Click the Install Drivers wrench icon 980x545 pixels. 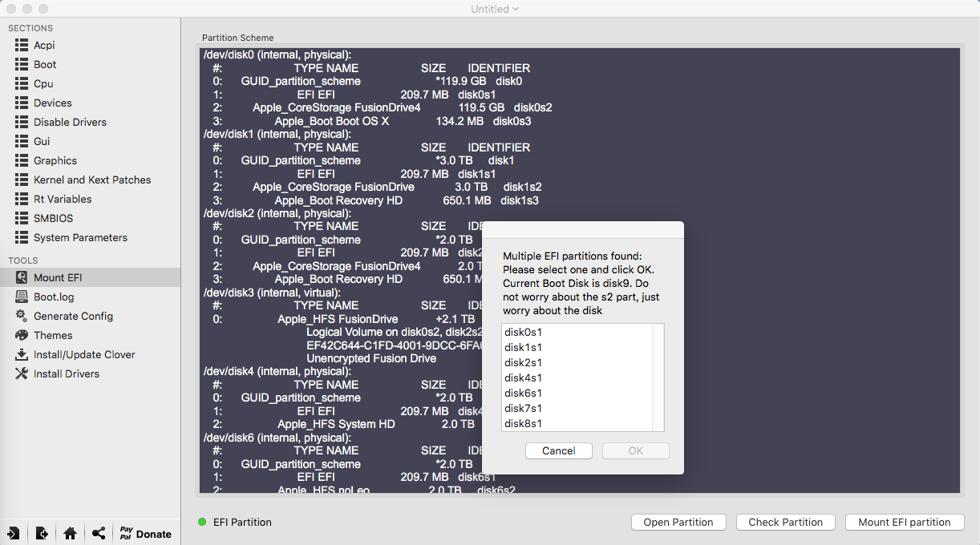pyautogui.click(x=22, y=373)
